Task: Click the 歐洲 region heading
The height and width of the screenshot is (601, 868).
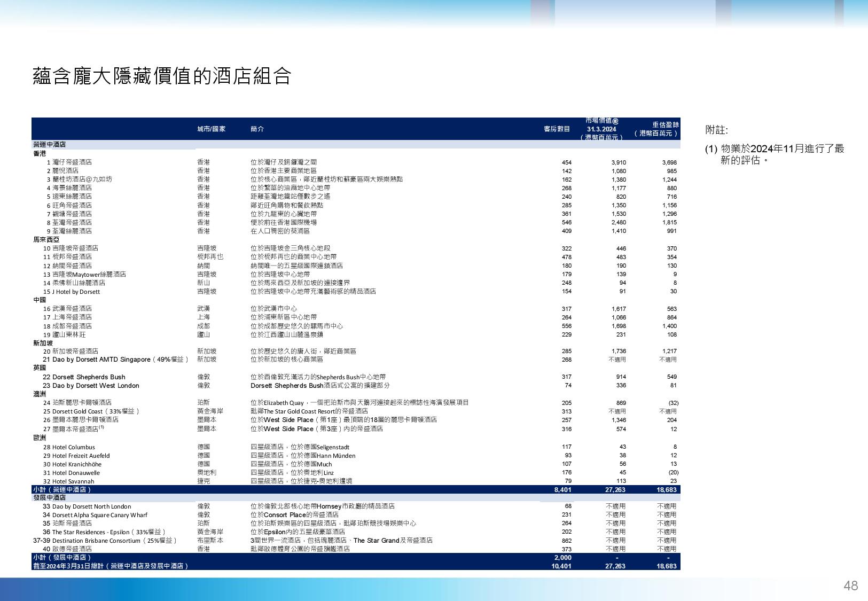Action: (40, 438)
